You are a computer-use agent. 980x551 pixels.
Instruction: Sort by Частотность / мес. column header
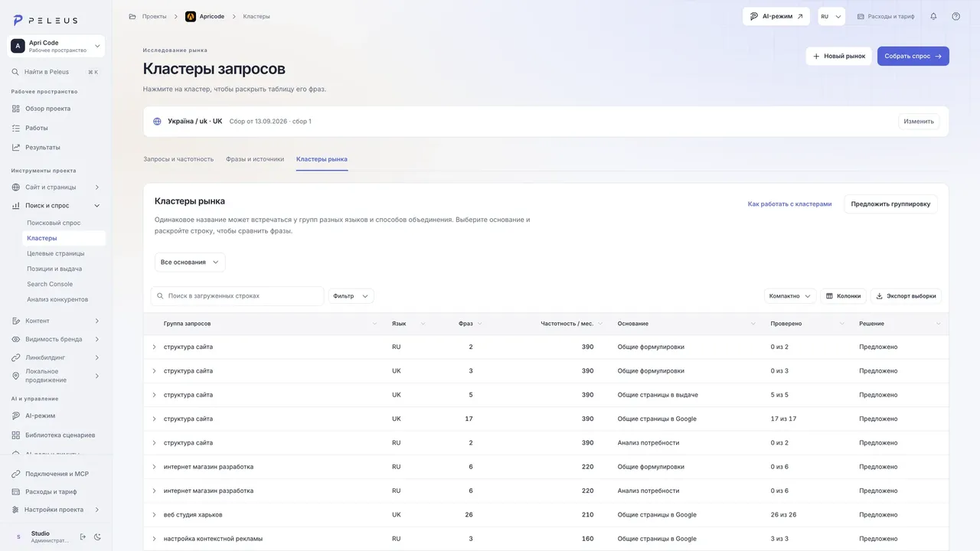[x=567, y=324]
